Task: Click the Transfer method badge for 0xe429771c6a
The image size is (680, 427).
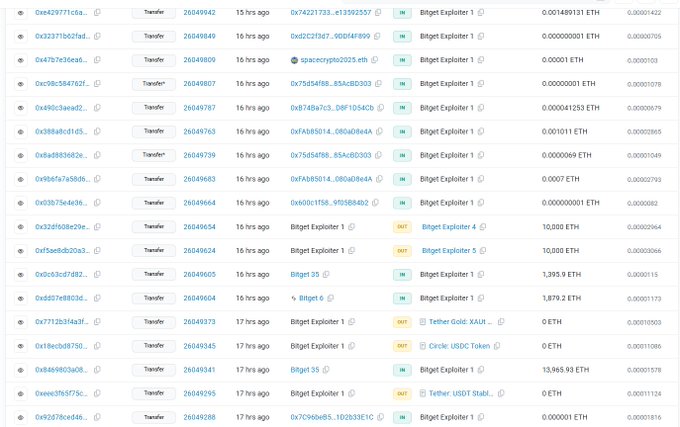Action: pos(154,13)
